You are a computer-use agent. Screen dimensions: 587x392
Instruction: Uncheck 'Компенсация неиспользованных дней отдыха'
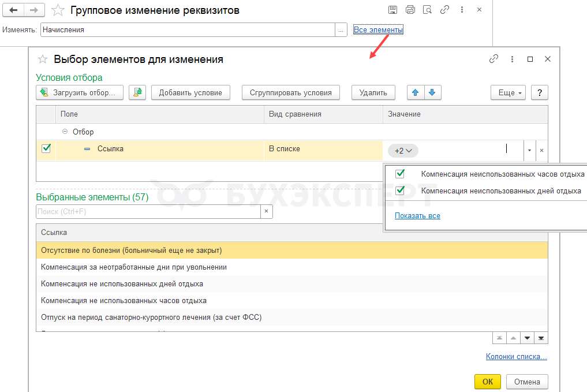coord(400,191)
